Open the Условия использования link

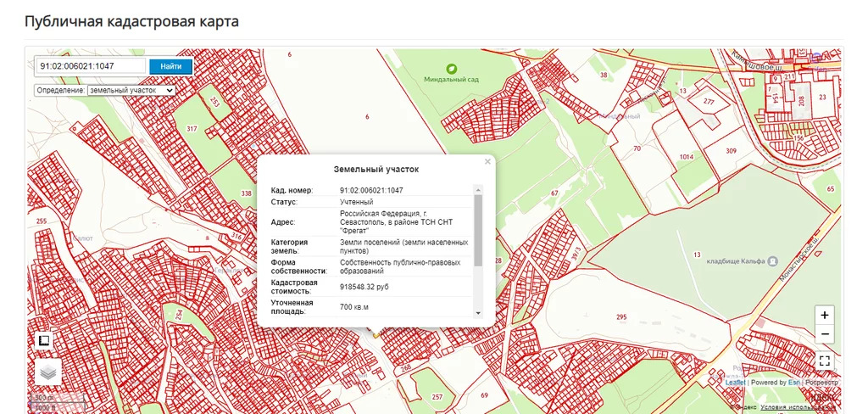pyautogui.click(x=797, y=407)
